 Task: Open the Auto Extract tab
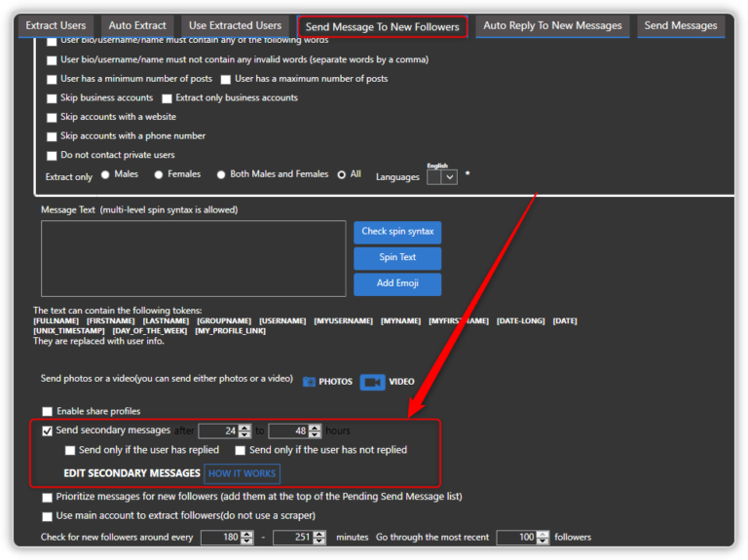pyautogui.click(x=137, y=25)
